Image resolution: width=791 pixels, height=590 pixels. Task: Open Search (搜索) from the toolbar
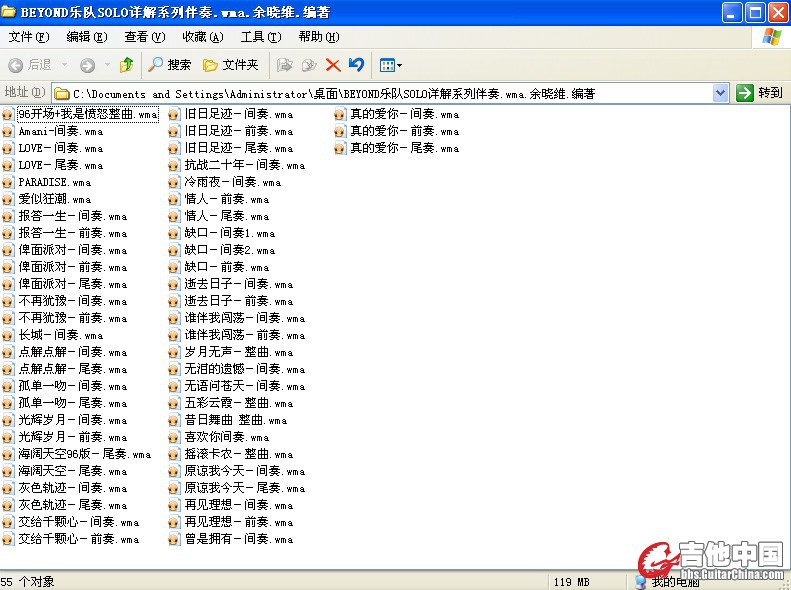[169, 65]
